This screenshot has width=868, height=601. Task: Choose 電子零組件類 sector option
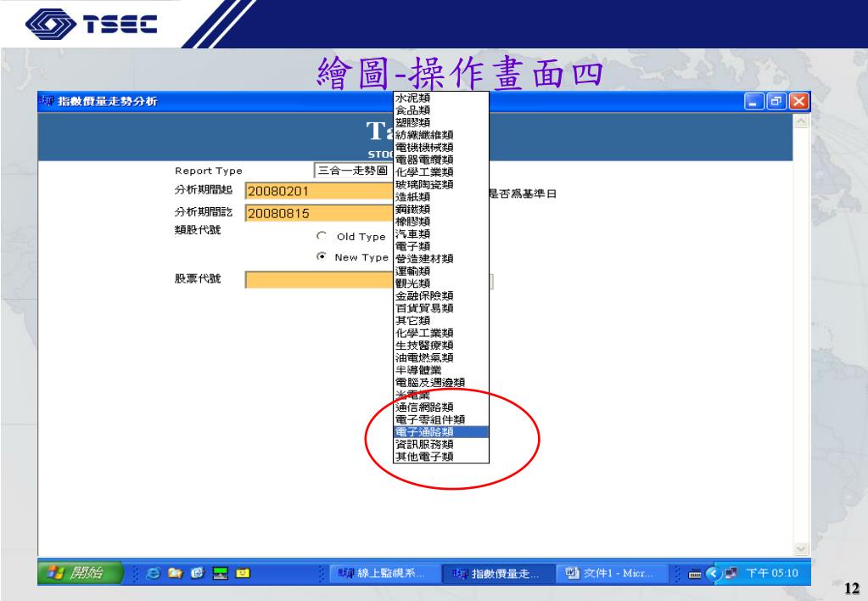tap(440, 420)
